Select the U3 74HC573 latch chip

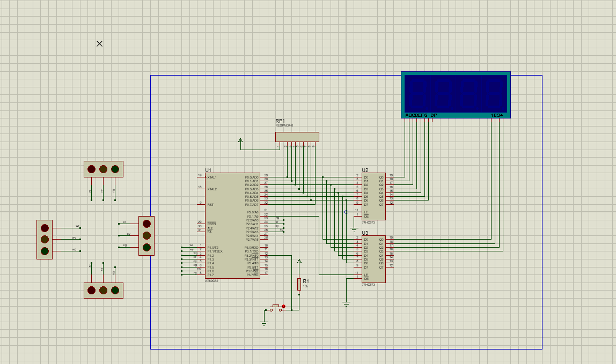tap(373, 259)
